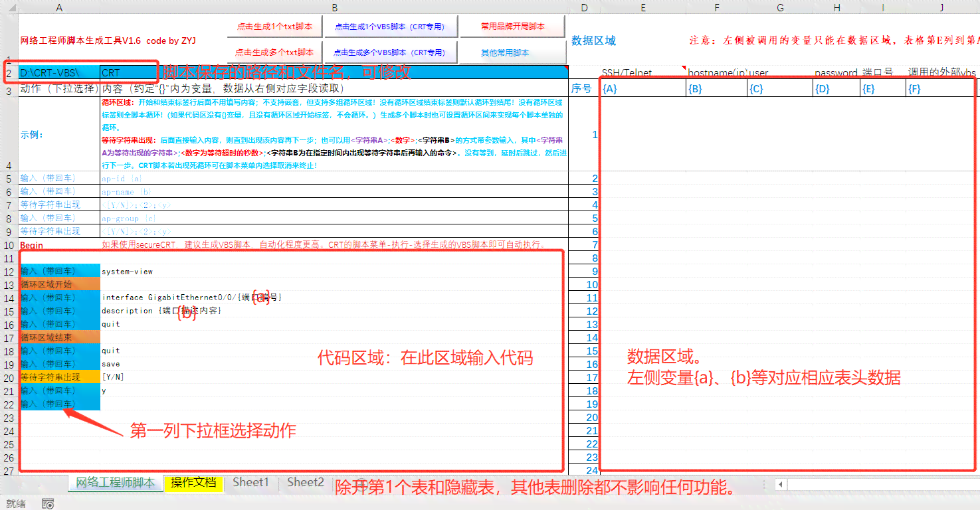Open 输入（带回车） action cell in row 22

point(60,404)
